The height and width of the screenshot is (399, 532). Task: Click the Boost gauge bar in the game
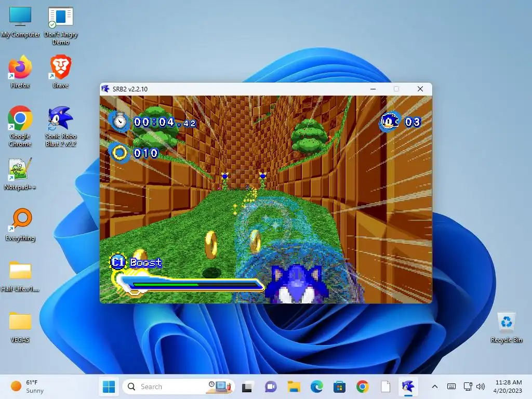pyautogui.click(x=189, y=285)
